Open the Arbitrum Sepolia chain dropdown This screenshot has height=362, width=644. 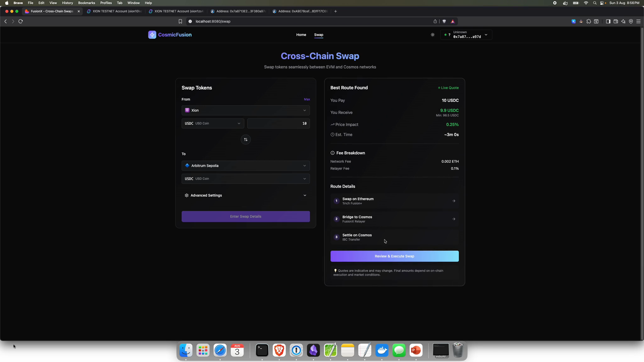[x=246, y=165]
